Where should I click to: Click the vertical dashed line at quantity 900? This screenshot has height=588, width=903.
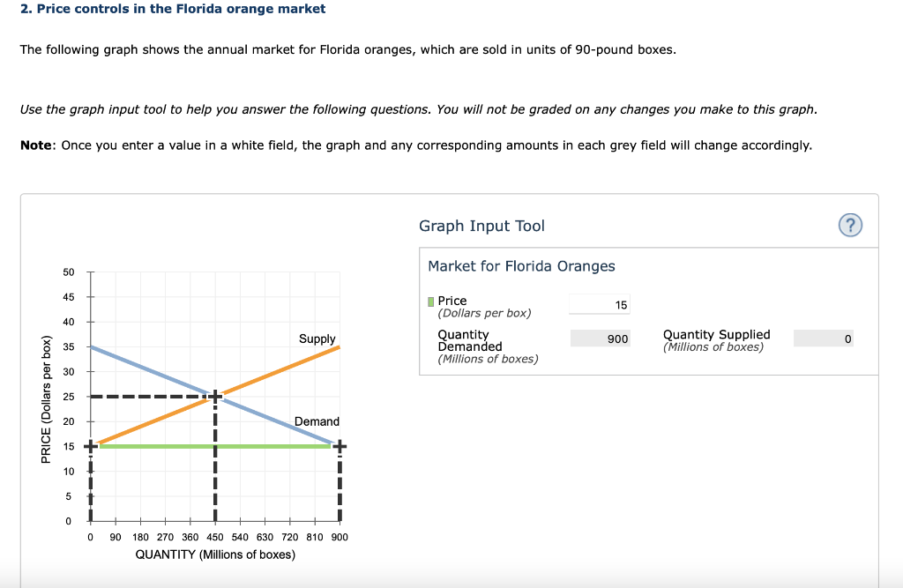339,485
